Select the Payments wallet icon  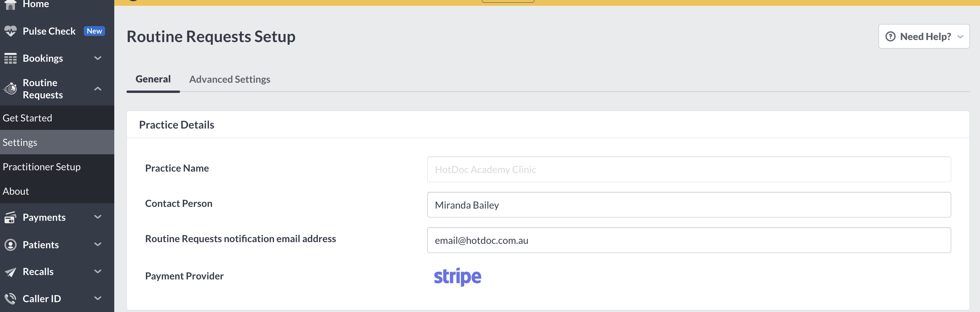coord(10,217)
